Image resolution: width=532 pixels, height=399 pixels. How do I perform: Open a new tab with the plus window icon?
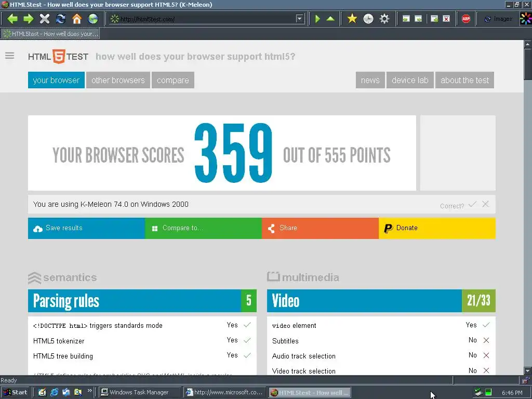(x=434, y=19)
